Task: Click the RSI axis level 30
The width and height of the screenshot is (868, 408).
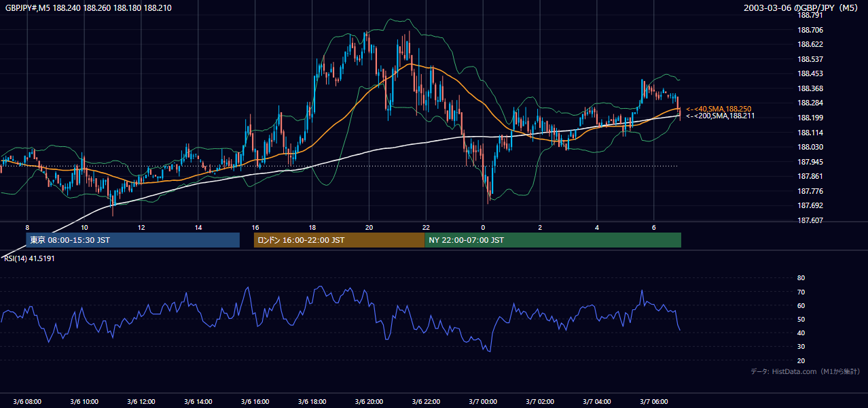Action: (x=801, y=347)
